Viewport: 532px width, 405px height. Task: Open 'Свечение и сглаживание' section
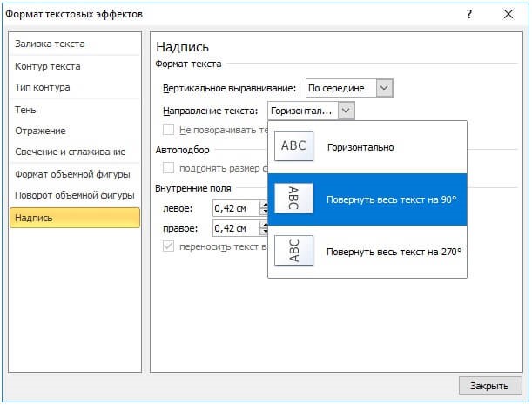click(70, 152)
